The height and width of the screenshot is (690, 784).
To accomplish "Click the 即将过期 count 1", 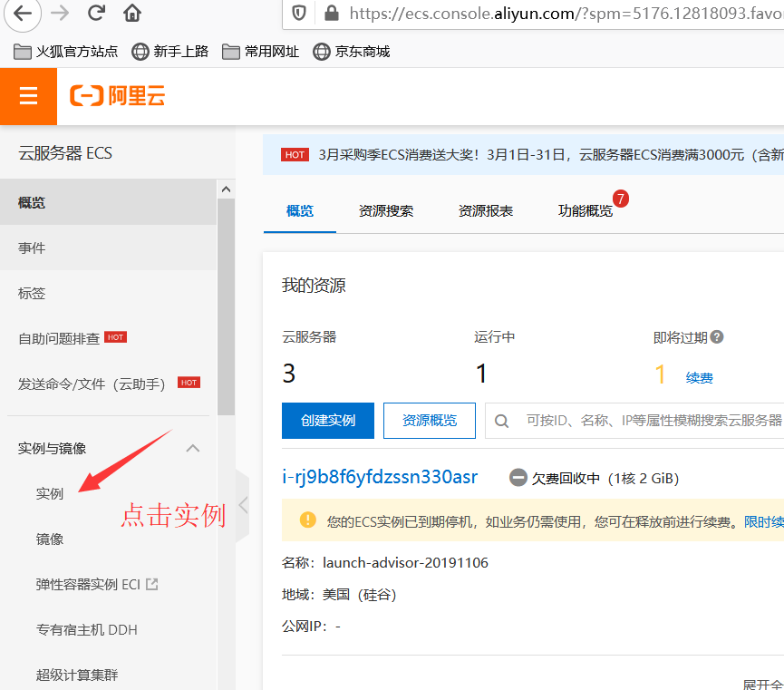I will tap(660, 374).
